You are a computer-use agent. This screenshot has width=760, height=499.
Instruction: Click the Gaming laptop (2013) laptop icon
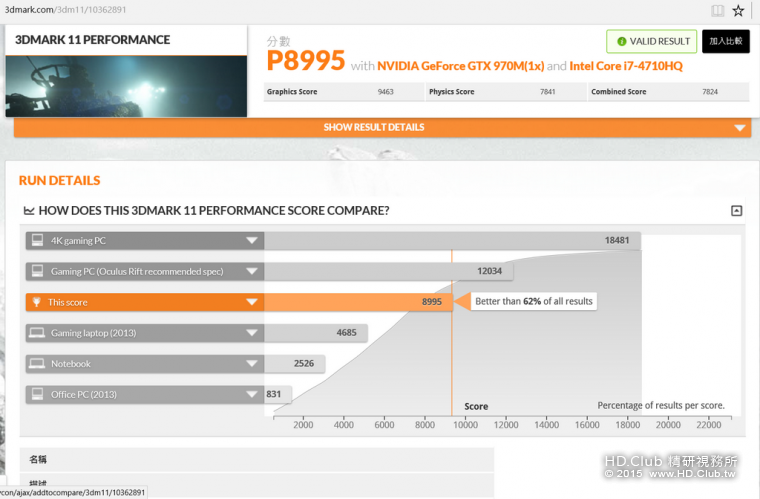(x=37, y=333)
